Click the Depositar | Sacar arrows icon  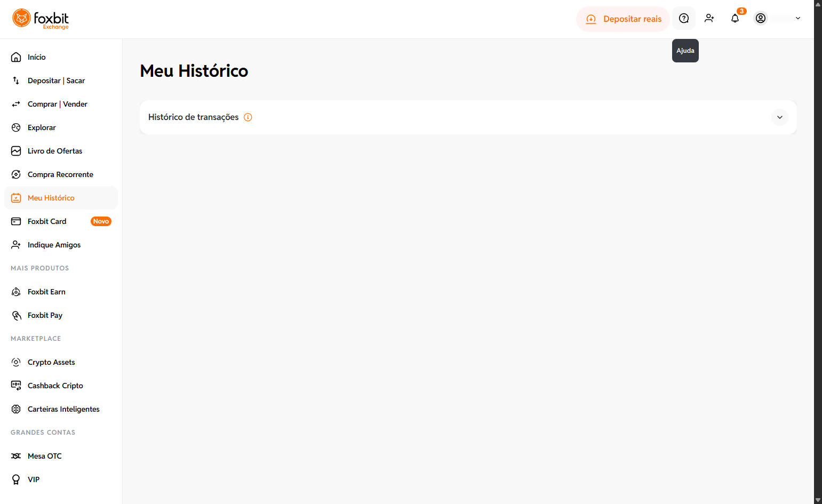(16, 81)
